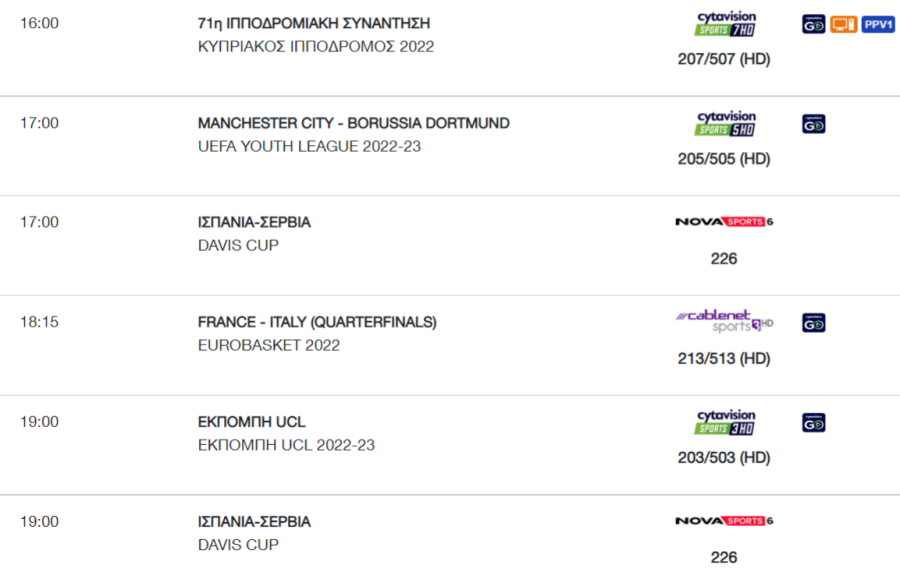Click the UEFA Youth League 2022-23 subtitle
The image size is (900, 572).
pyautogui.click(x=309, y=147)
